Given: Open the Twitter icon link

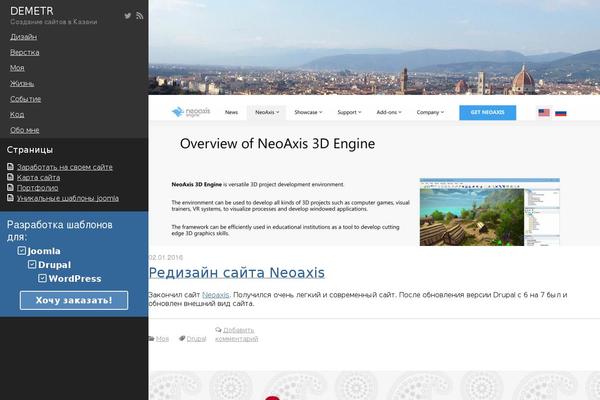Looking at the screenshot, I should click(127, 16).
